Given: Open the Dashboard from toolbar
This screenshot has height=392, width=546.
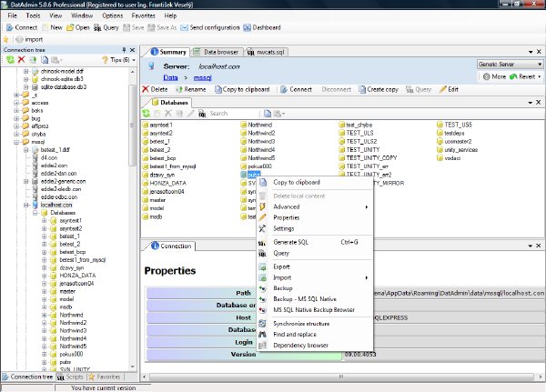Looking at the screenshot, I should tap(262, 27).
